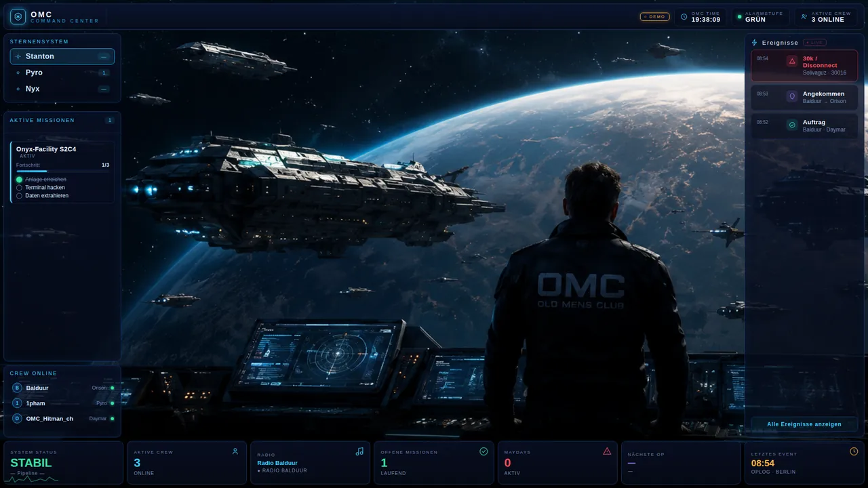Switch to the Pyro star system
Viewport: 868px width, 488px height.
click(x=62, y=73)
